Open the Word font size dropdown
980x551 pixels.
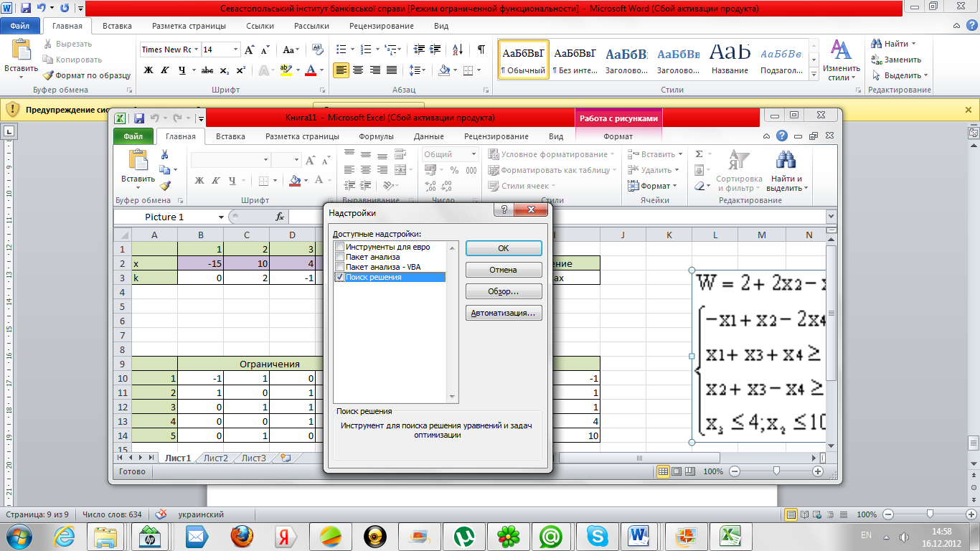(x=235, y=50)
